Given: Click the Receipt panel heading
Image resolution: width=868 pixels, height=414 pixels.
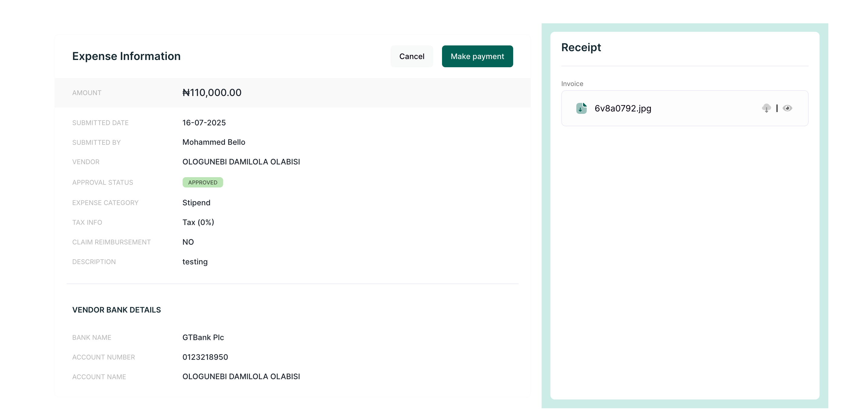Looking at the screenshot, I should point(581,48).
